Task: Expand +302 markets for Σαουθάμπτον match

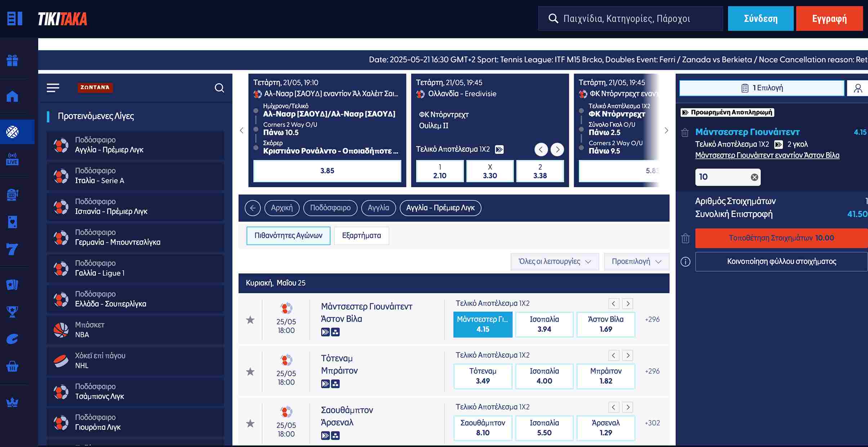Action: 652,423
